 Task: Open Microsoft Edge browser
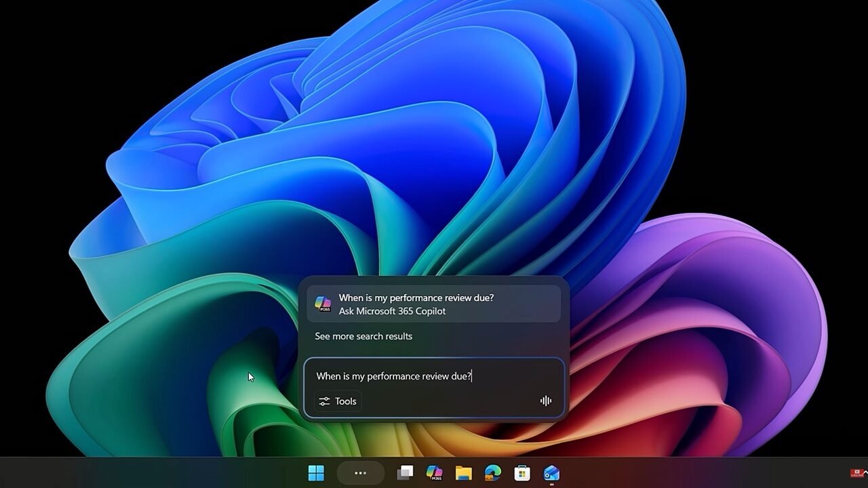click(x=492, y=472)
